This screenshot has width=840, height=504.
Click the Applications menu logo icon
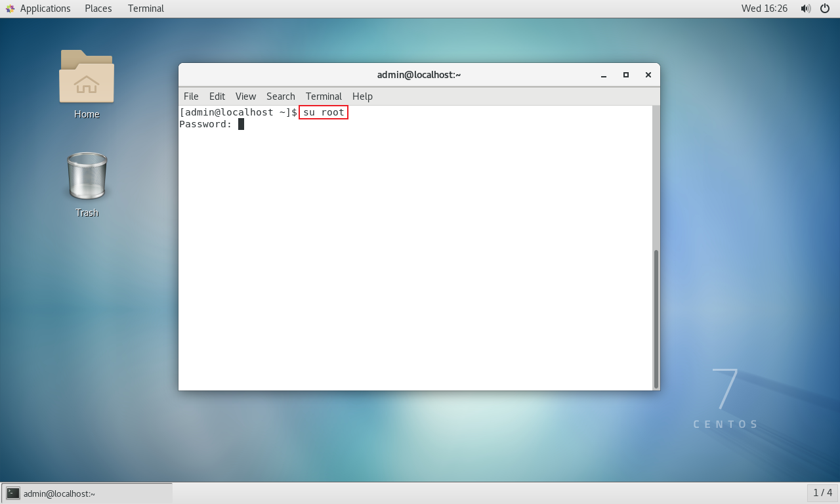pos(10,9)
